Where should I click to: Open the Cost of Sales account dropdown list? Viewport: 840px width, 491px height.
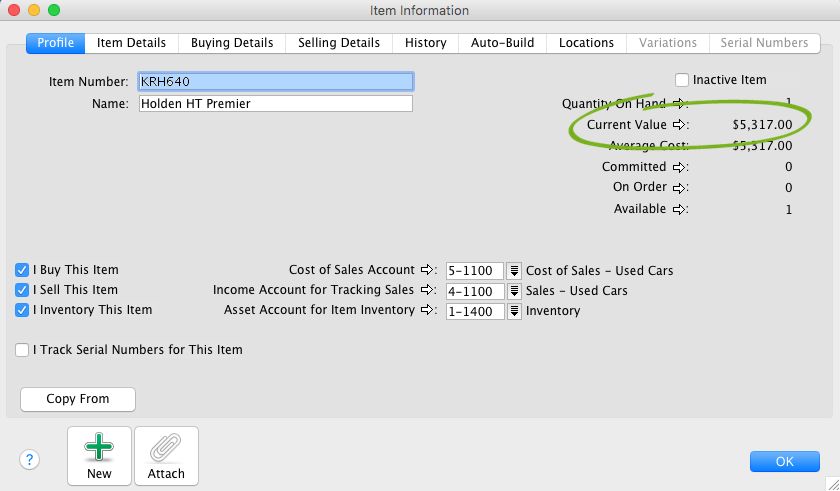pyautogui.click(x=514, y=270)
